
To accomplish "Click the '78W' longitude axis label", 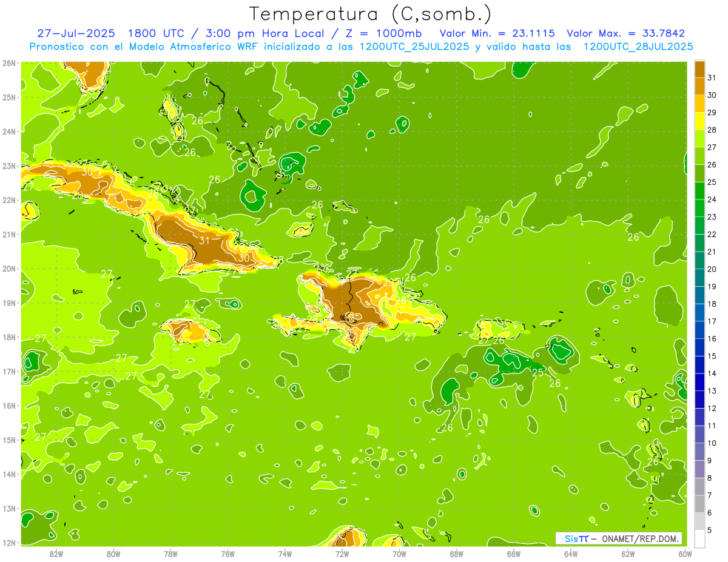I will (x=170, y=554).
